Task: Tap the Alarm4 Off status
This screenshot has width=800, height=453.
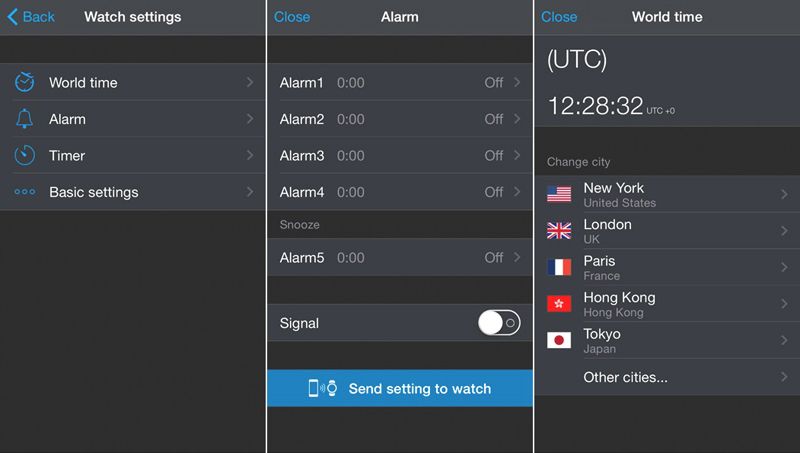Action: point(494,192)
